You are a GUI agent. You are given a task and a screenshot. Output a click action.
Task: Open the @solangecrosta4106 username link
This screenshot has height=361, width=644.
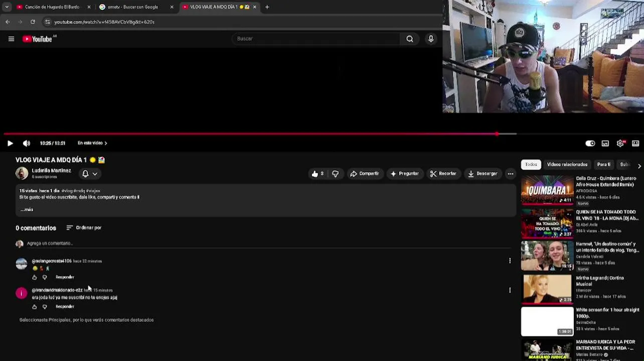point(52,261)
